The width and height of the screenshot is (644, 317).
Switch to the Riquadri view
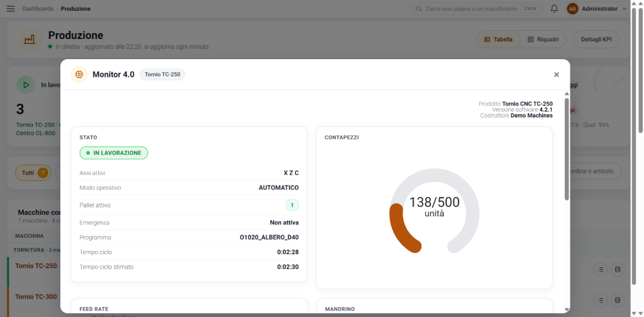(543, 40)
